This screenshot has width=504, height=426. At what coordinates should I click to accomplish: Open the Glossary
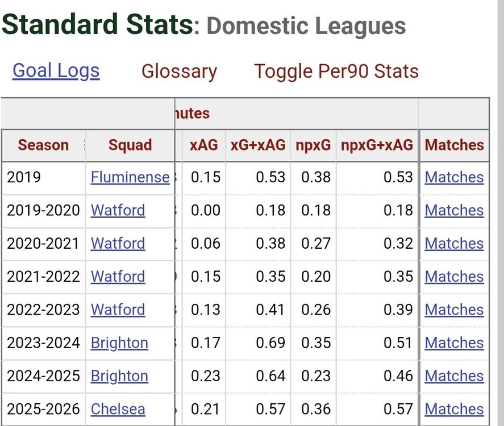point(179,71)
